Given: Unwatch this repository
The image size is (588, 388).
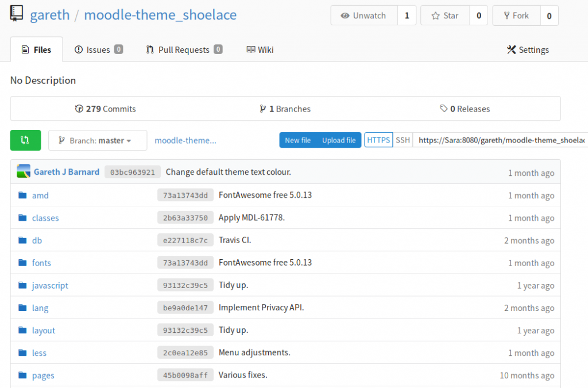Looking at the screenshot, I should [x=364, y=16].
